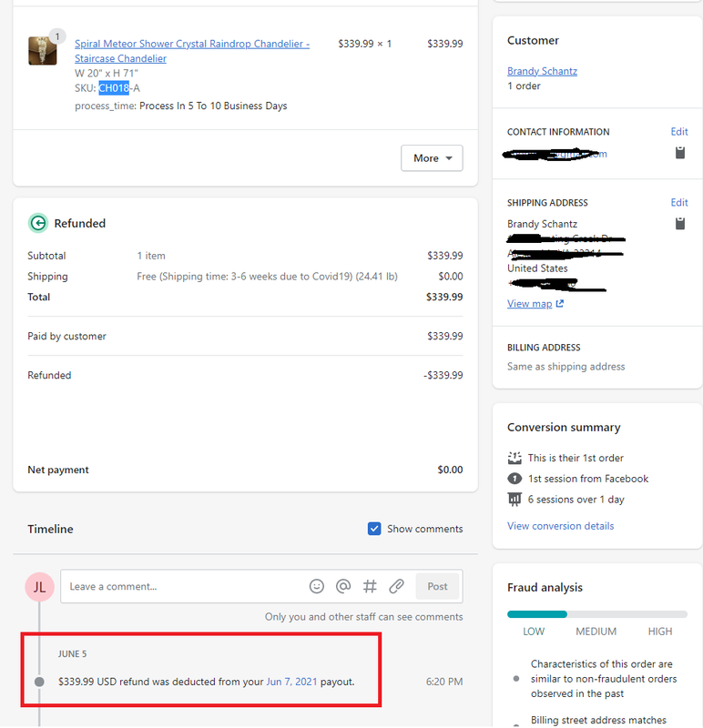
Task: Open customer Brandy Schantz profile link
Action: point(542,71)
